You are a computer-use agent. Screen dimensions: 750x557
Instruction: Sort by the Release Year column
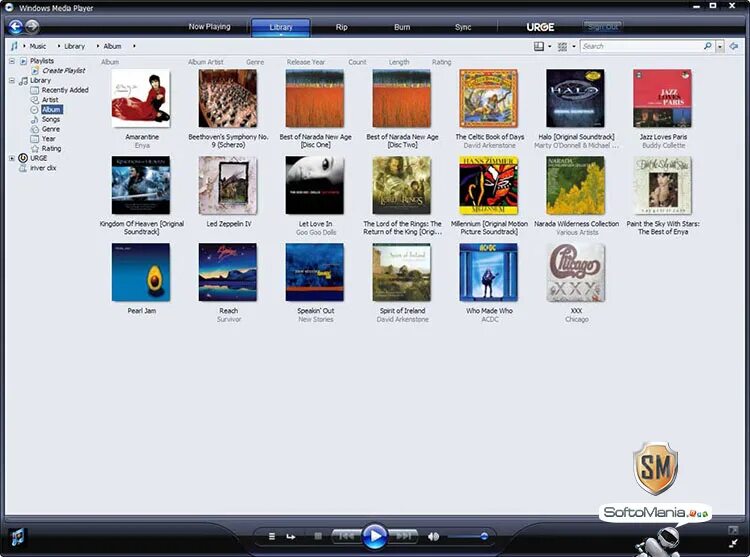(306, 62)
